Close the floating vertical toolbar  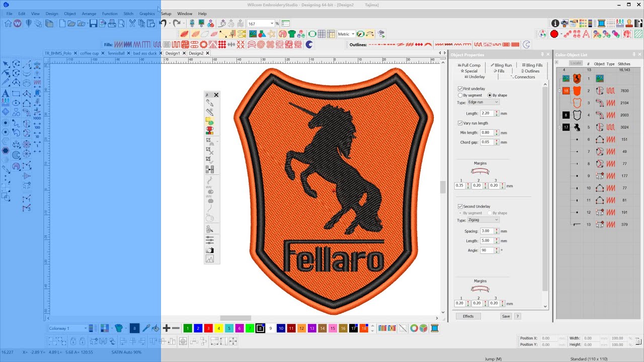tap(216, 95)
